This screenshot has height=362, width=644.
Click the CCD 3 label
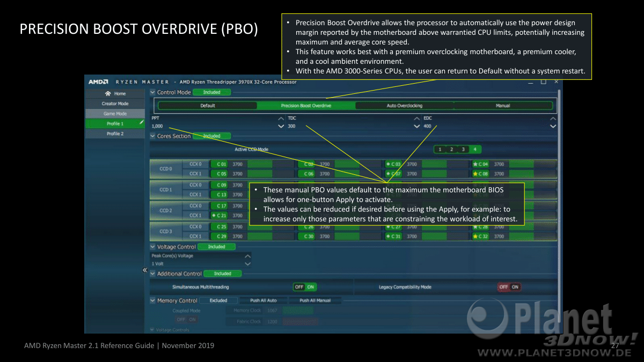pyautogui.click(x=166, y=232)
